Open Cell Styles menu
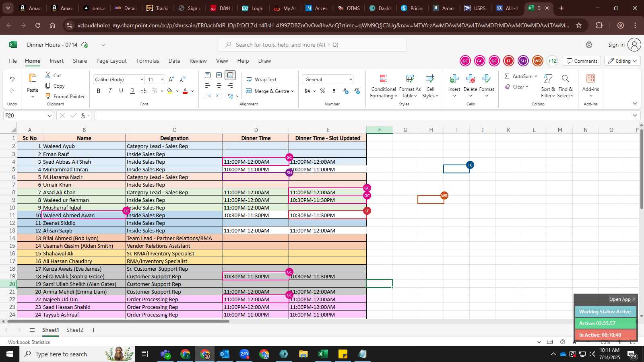 point(430,86)
